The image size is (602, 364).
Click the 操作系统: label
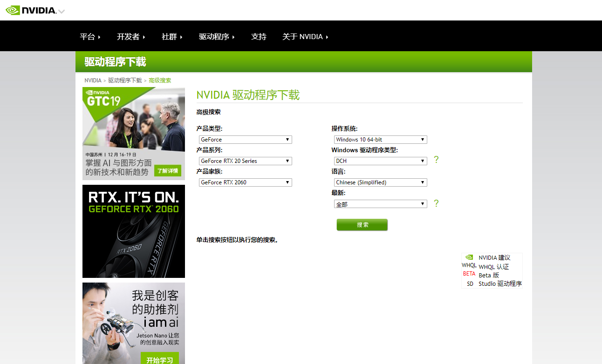click(344, 129)
